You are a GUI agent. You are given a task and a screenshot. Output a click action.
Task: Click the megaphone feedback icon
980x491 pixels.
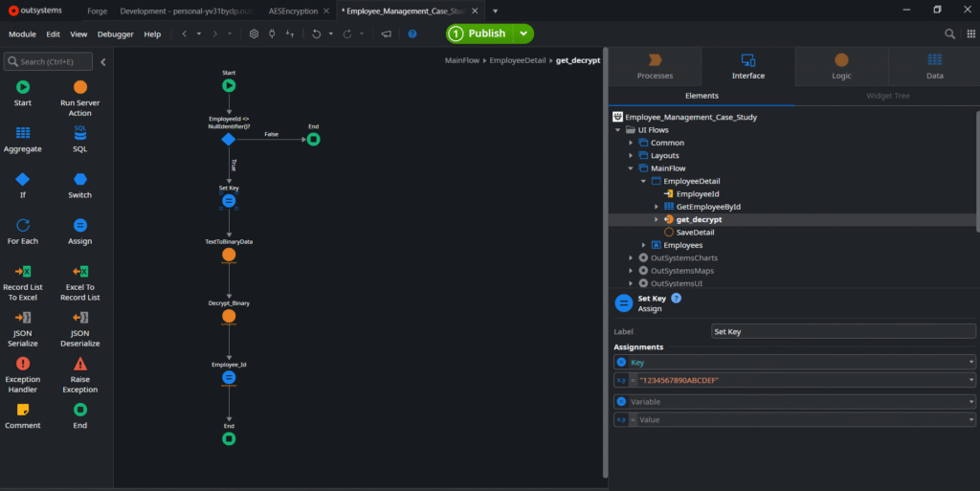[387, 33]
